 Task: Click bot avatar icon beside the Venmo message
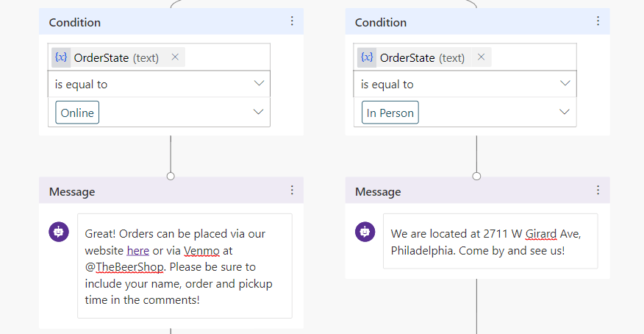[x=59, y=232]
